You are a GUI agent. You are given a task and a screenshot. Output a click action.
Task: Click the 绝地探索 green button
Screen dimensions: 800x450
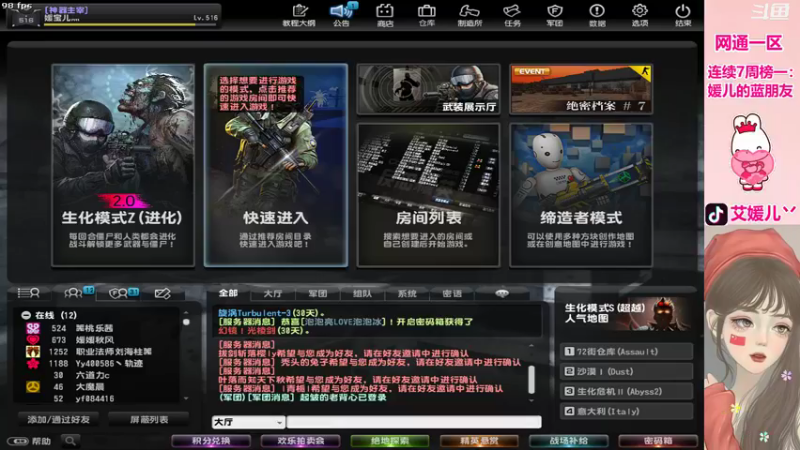pos(390,441)
